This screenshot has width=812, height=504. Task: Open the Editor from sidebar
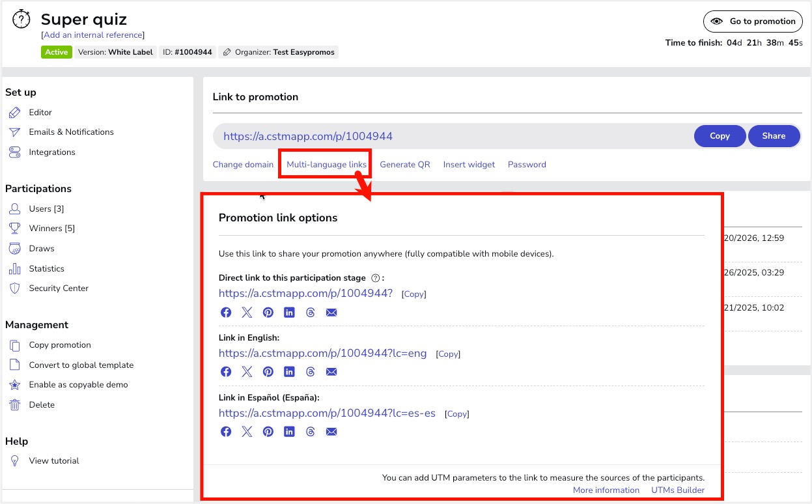point(40,113)
